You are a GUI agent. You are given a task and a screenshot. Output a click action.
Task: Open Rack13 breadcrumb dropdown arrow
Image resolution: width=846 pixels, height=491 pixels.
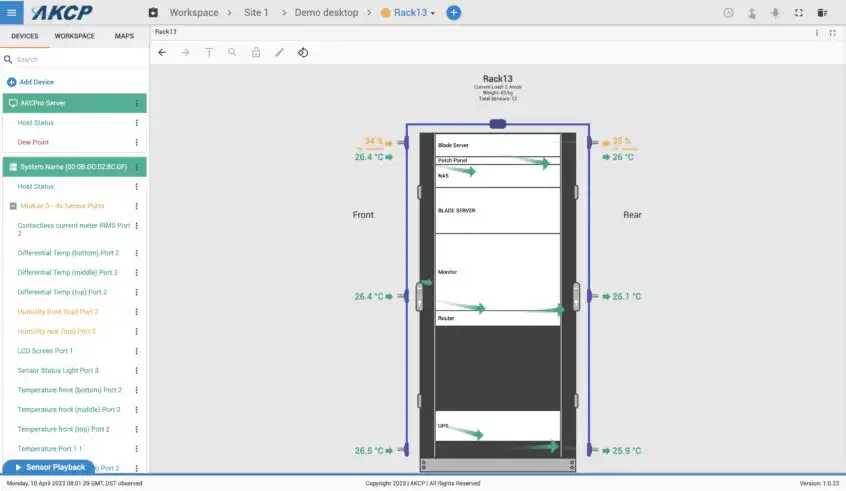click(433, 13)
